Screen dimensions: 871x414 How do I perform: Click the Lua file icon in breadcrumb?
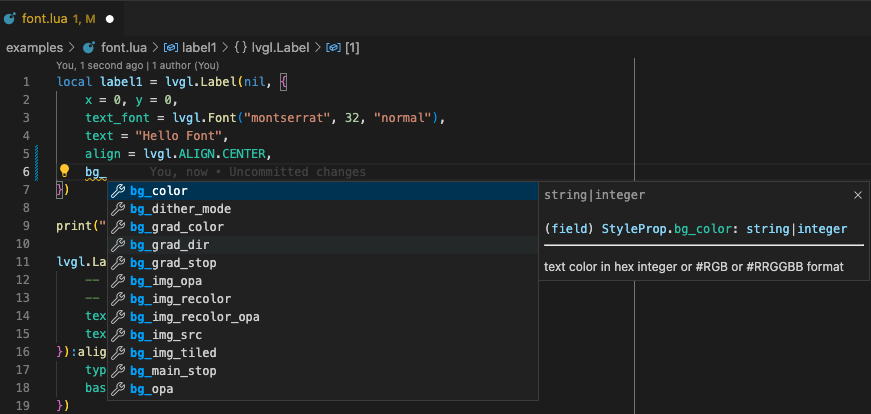coord(89,47)
